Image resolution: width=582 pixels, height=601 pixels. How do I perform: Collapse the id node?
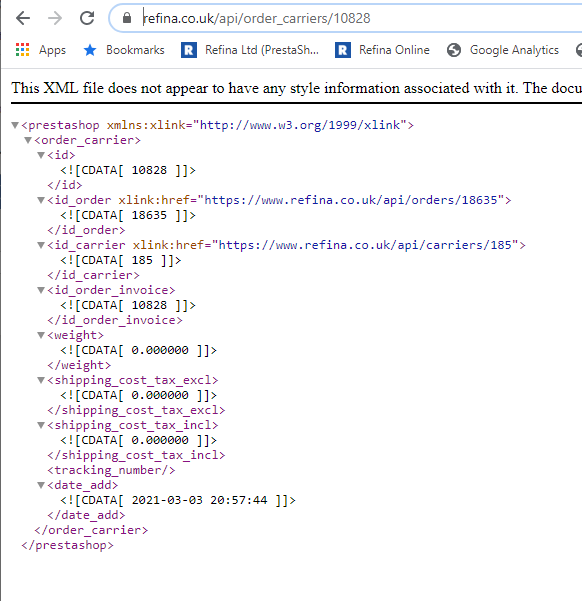coord(41,155)
